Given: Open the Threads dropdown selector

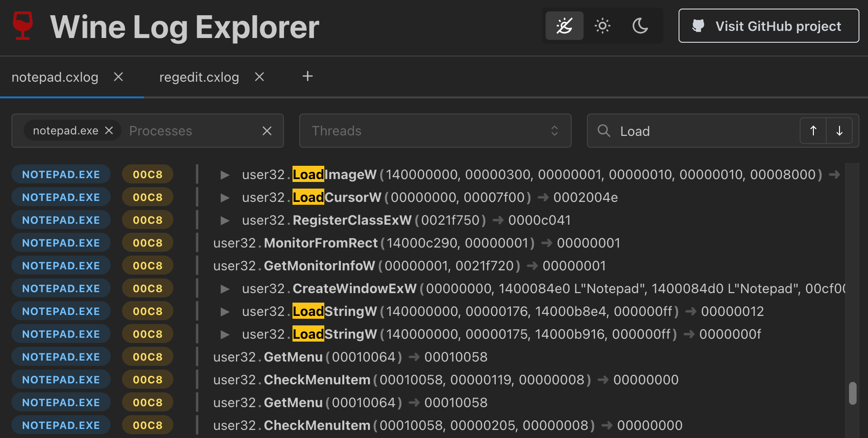Looking at the screenshot, I should [x=435, y=131].
